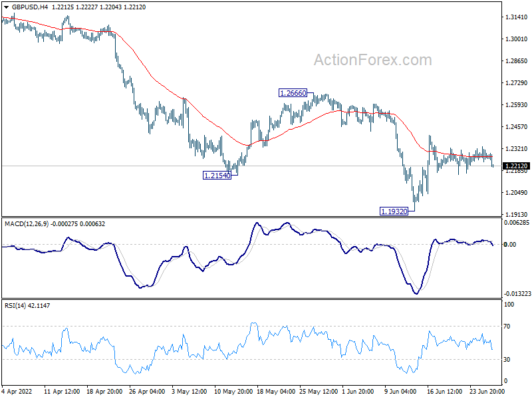Click the 1.28650 price axis value

pyautogui.click(x=517, y=61)
